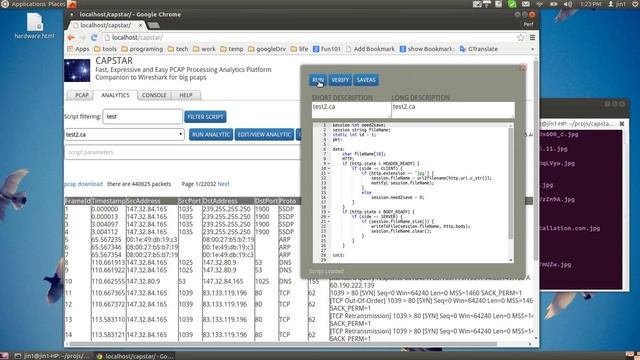Screen dimensions: 640x360
Task: Switch to Chrome window in taskbar
Action: pos(135,356)
